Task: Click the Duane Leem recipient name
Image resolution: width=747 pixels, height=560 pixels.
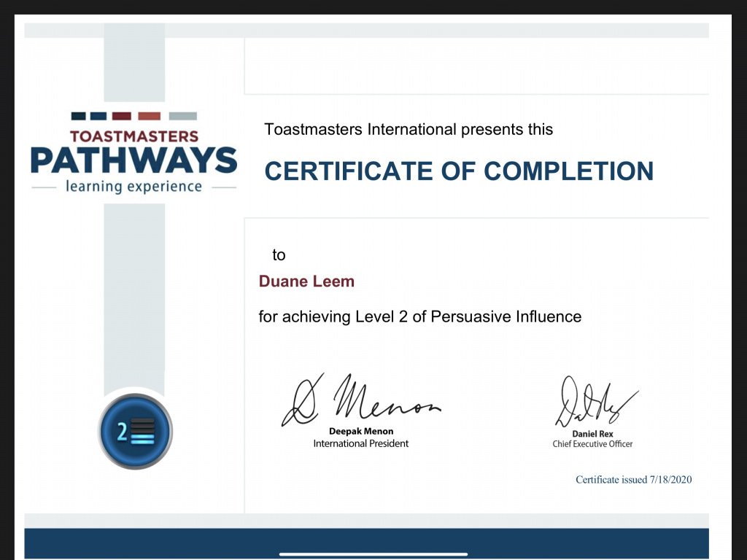Action: pyautogui.click(x=306, y=281)
